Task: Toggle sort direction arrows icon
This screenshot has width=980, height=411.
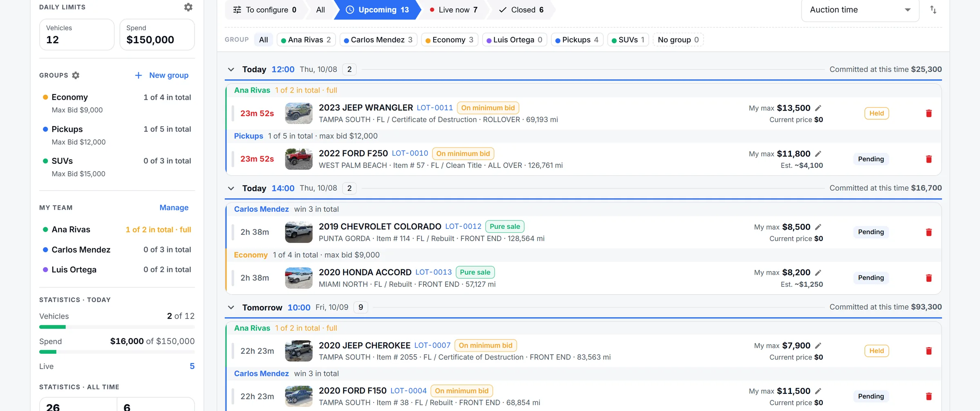Action: click(x=933, y=10)
